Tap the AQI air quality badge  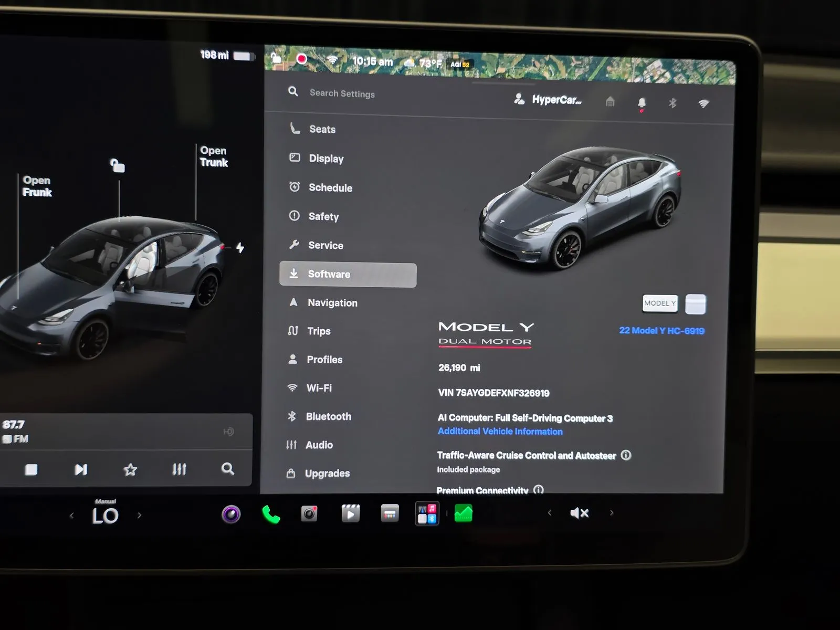click(460, 65)
